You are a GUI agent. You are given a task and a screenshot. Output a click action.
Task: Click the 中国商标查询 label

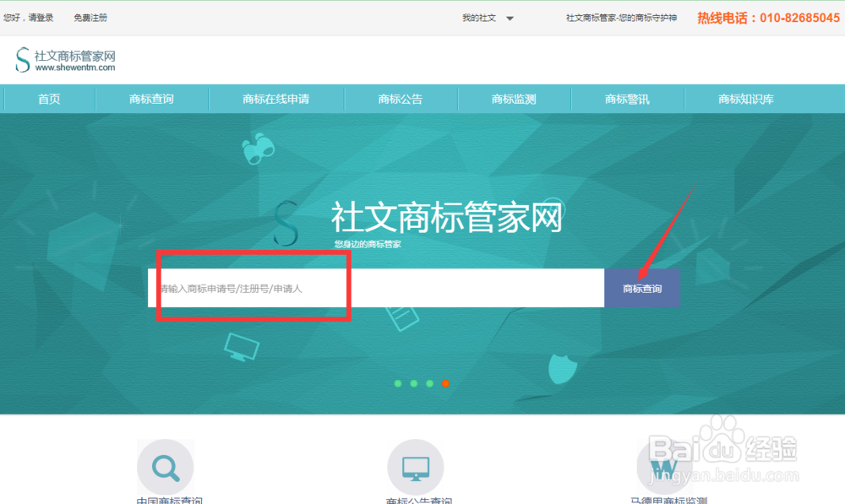pos(169,501)
